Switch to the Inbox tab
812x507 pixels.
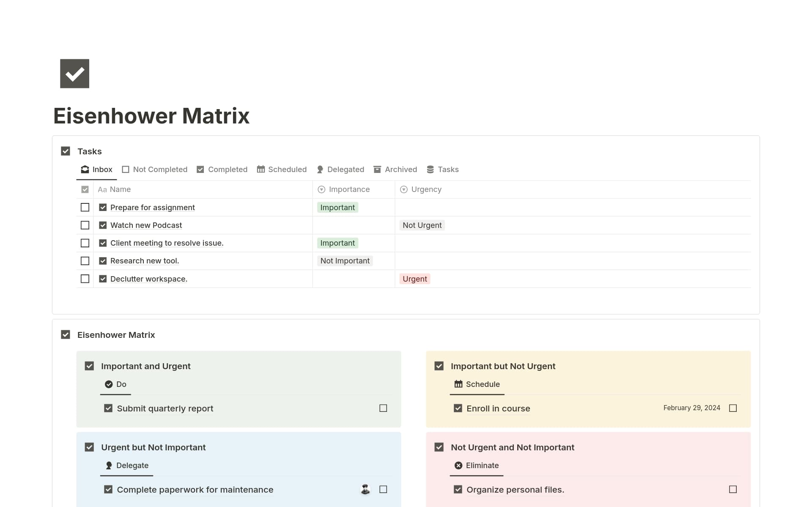96,170
